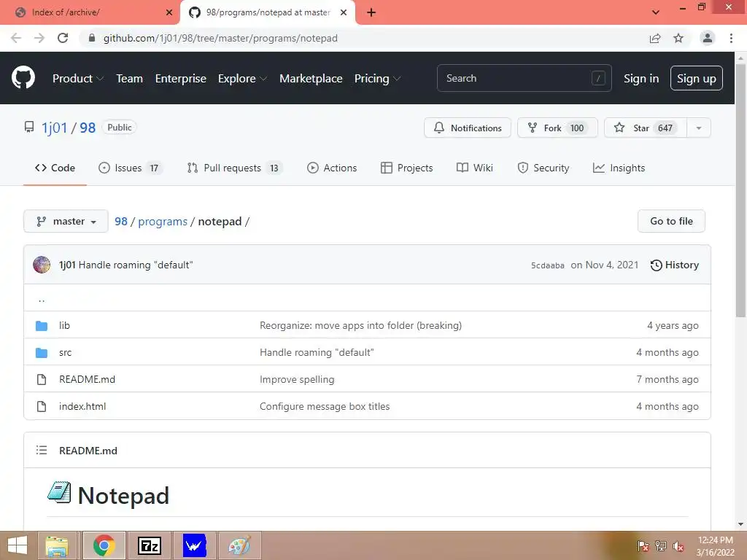Viewport: 747px width, 560px height.
Task: Expand the Product menu
Action: [78, 79]
